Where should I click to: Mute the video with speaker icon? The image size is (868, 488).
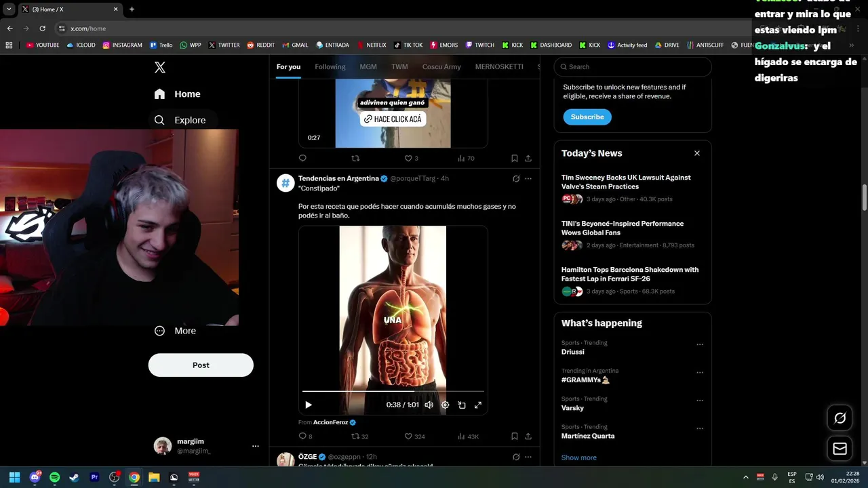pyautogui.click(x=429, y=405)
